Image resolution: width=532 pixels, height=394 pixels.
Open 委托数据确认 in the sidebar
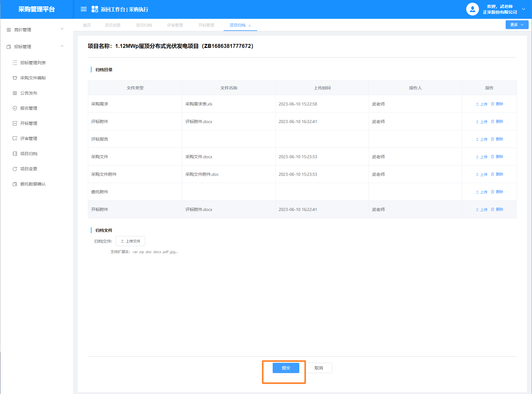click(33, 184)
